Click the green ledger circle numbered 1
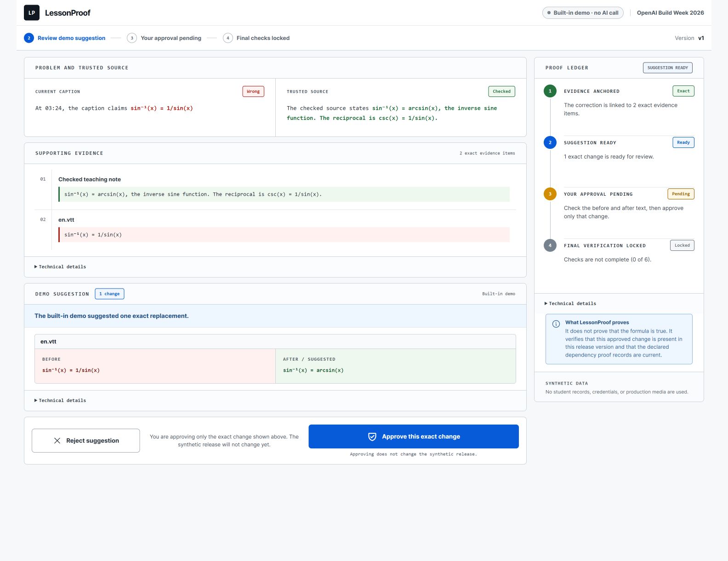Screen dimensions: 728x561 click(x=550, y=91)
